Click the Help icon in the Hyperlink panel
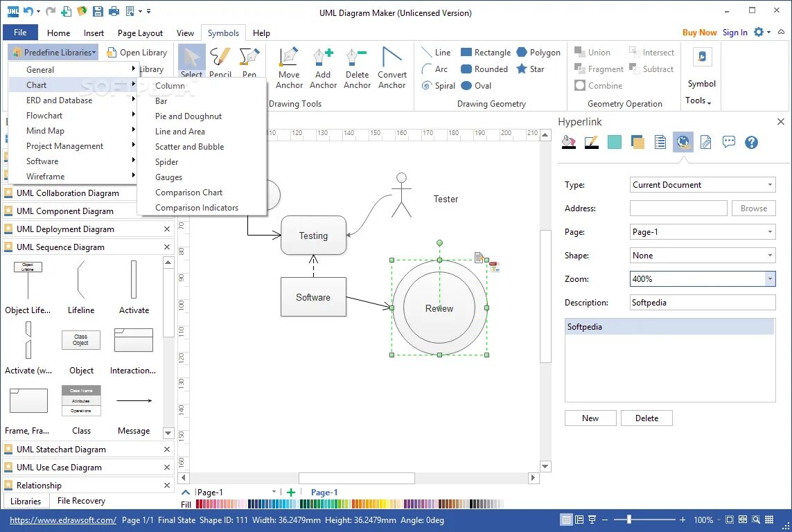The width and height of the screenshot is (792, 532). click(751, 141)
